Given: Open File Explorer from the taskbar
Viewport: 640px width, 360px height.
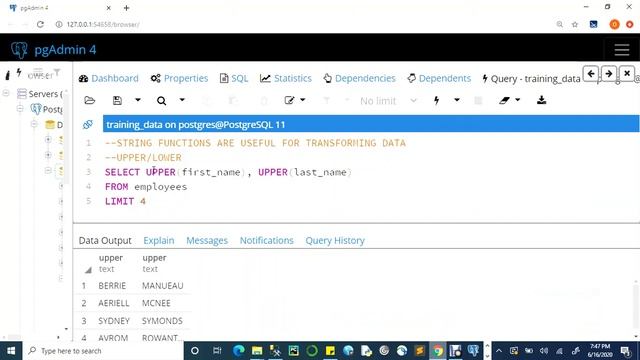Looking at the screenshot, I should click(257, 351).
